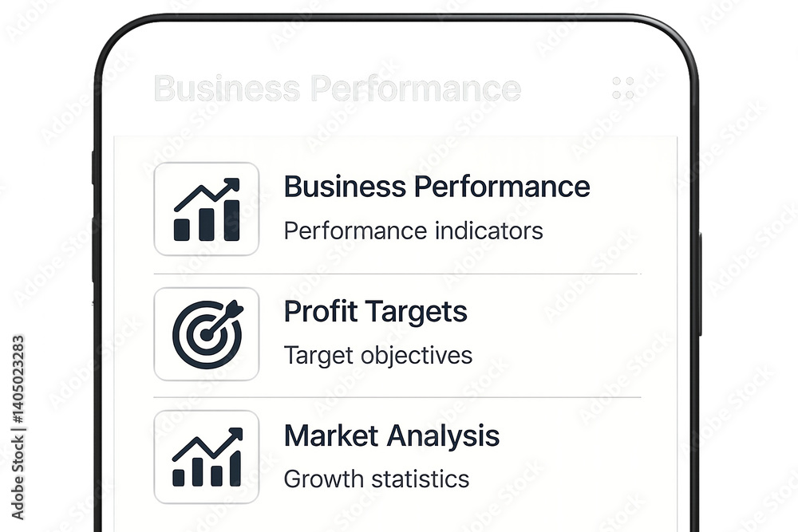This screenshot has width=798, height=532.
Task: Select the Performance indicators subtitle
Action: tap(413, 231)
